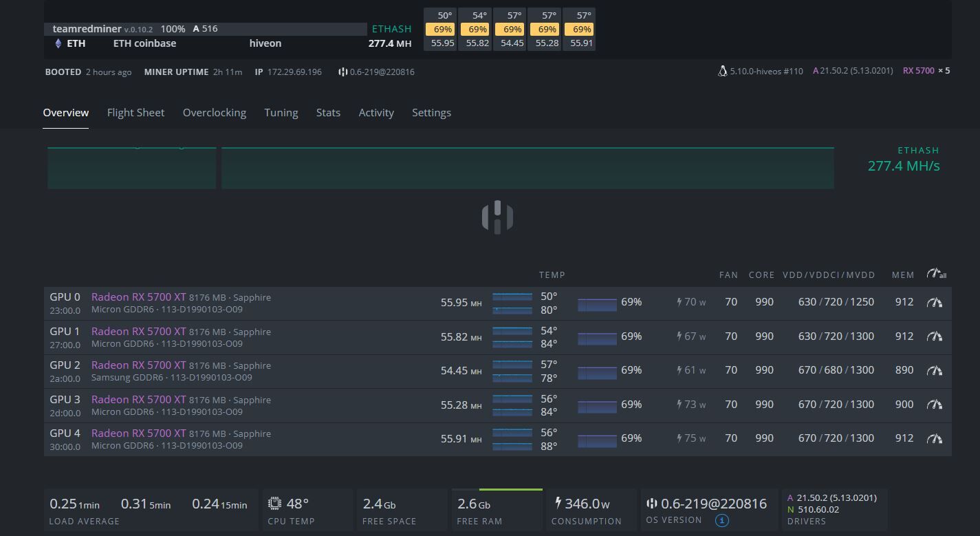Image resolution: width=980 pixels, height=536 pixels.
Task: Click the Nvidia driver 510.60.02
Action: (818, 510)
